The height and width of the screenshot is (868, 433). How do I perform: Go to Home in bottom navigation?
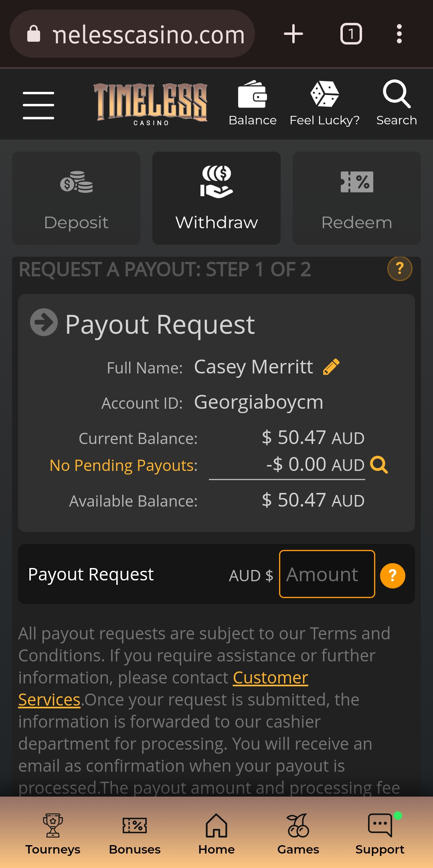[x=216, y=832]
